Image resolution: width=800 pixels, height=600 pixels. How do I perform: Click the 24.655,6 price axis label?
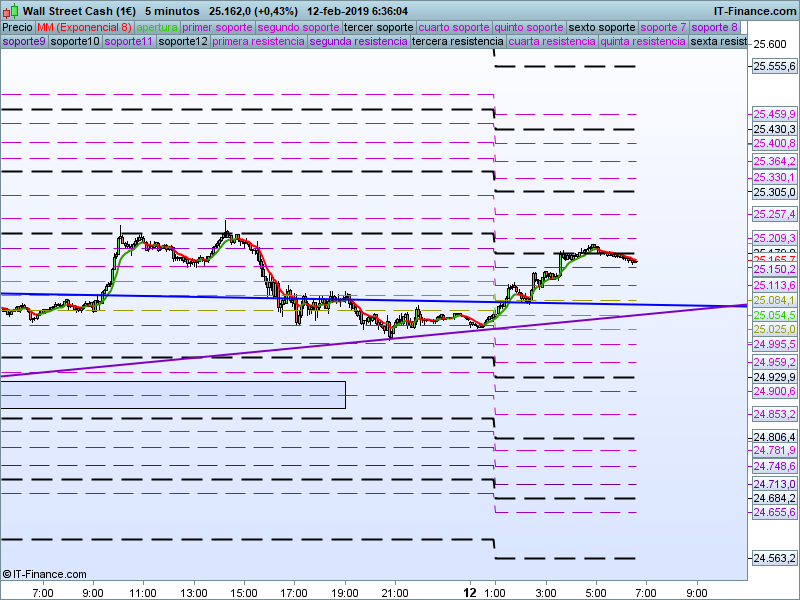774,512
